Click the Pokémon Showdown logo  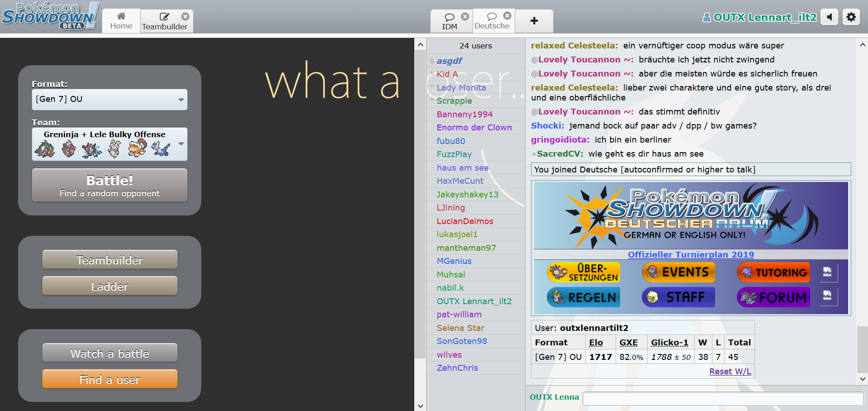tap(50, 16)
